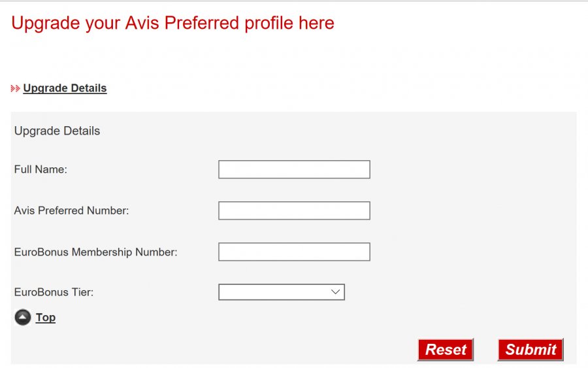Image resolution: width=588 pixels, height=368 pixels.
Task: Click the EuroBonus Tier label
Action: tap(54, 292)
